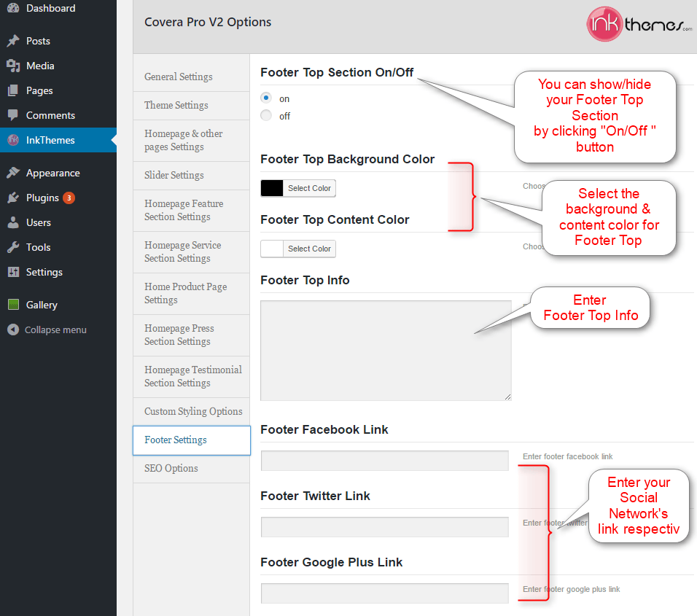The width and height of the screenshot is (697, 616).
Task: Select the 'off' radio button
Action: [x=266, y=116]
